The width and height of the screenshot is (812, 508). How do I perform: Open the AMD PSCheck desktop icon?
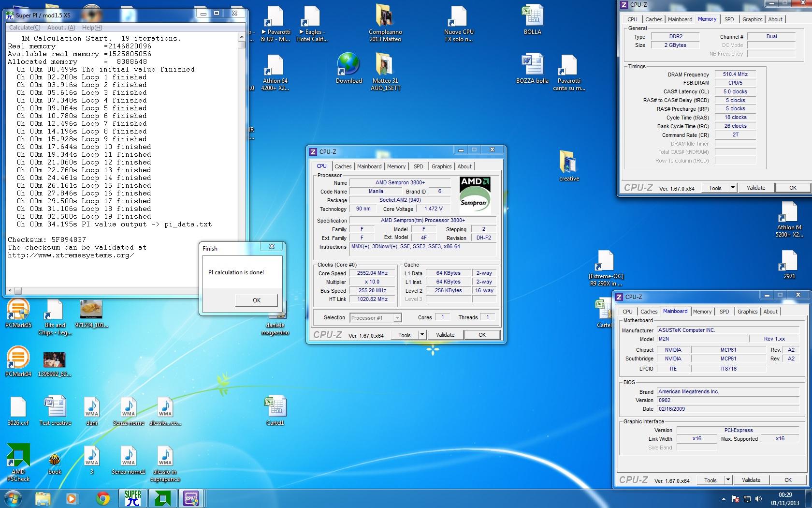click(x=18, y=463)
